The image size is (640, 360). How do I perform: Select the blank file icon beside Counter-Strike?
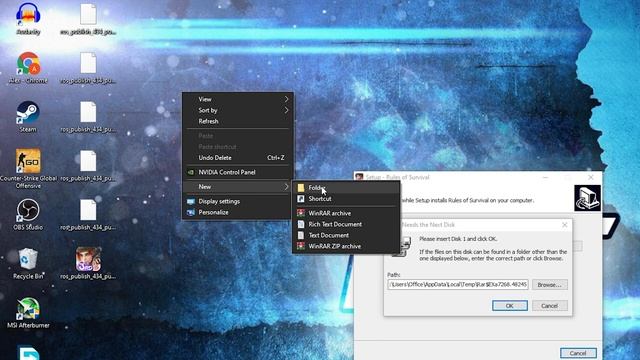coord(88,161)
